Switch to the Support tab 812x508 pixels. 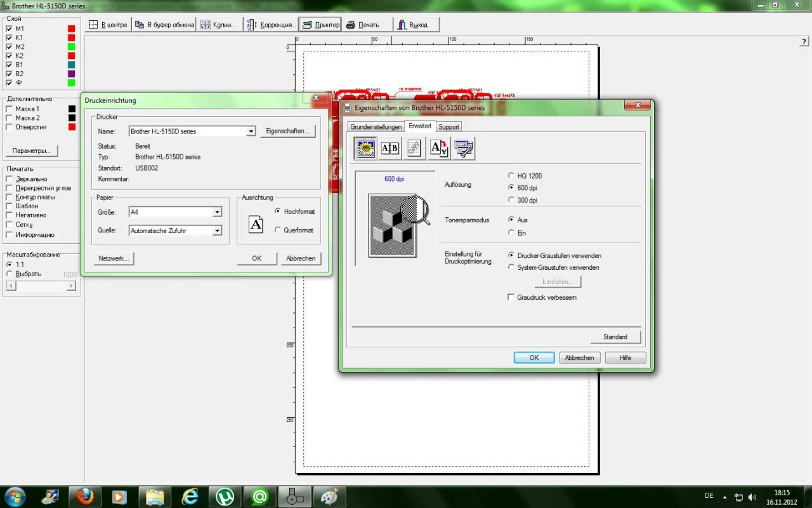pyautogui.click(x=449, y=127)
